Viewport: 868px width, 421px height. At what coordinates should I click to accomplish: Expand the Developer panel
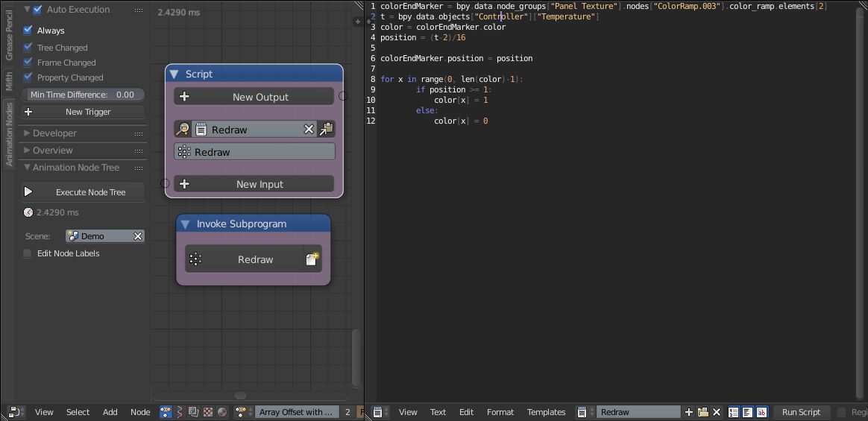(x=27, y=133)
